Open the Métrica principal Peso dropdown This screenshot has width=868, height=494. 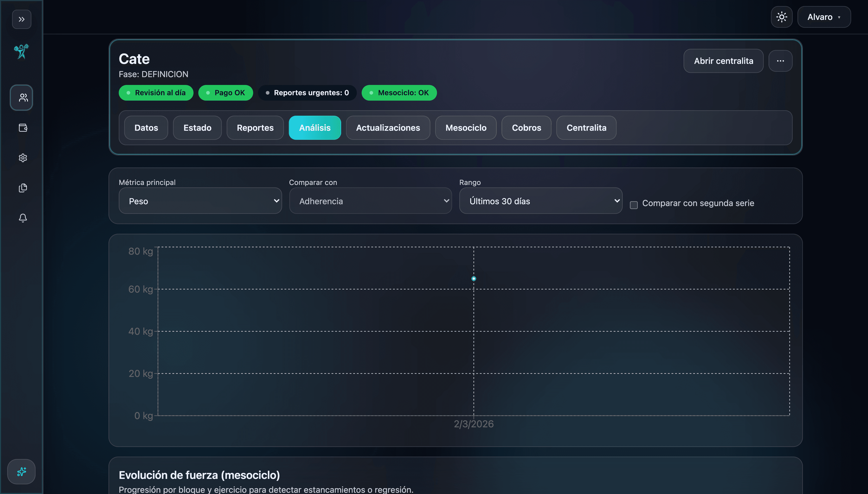coord(200,201)
